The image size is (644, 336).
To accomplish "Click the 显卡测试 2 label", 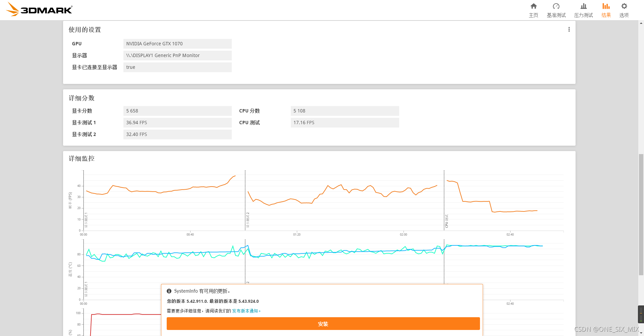I will pyautogui.click(x=84, y=134).
